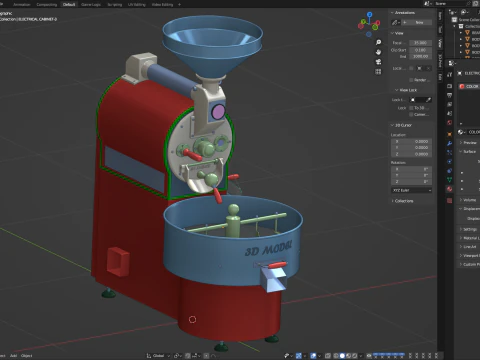Open the Modifiers wrench properties tab
The image size is (480, 360).
[449, 143]
